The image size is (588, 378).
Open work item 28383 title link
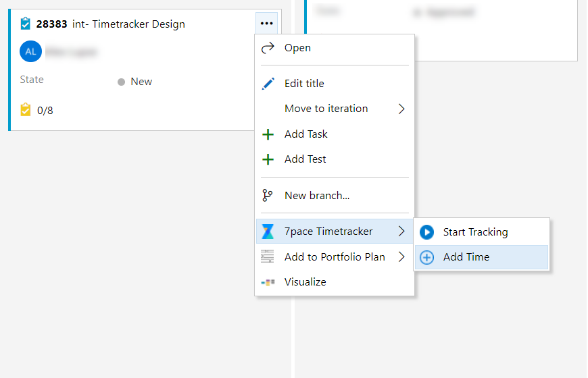coord(128,24)
